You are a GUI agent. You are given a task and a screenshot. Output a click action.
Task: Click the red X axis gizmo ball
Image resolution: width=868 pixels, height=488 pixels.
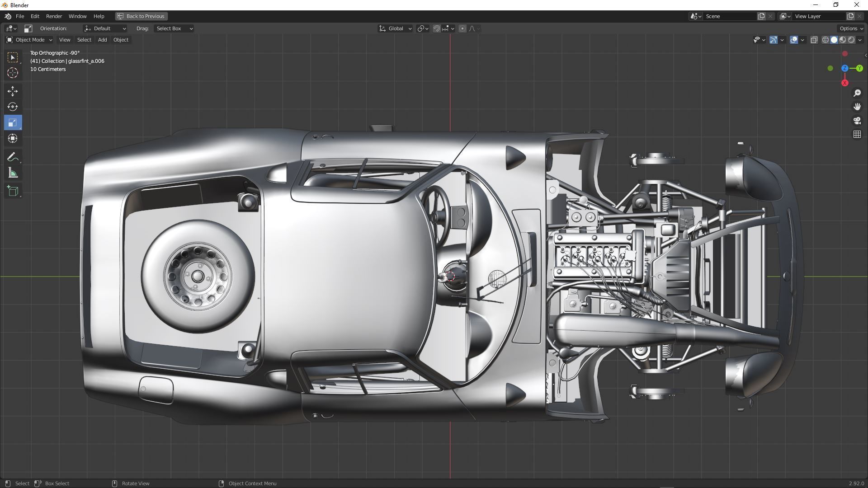pos(844,83)
